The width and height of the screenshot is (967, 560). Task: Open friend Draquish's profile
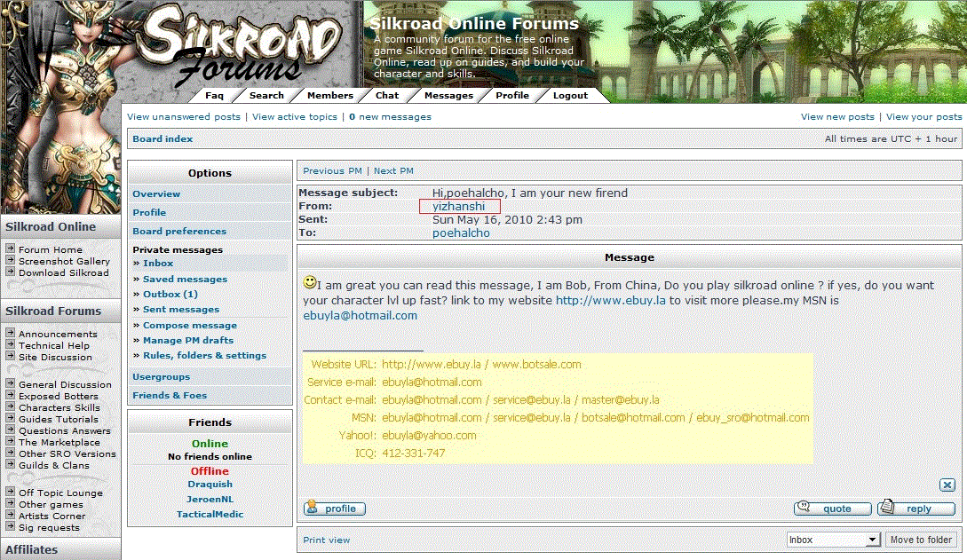click(210, 485)
